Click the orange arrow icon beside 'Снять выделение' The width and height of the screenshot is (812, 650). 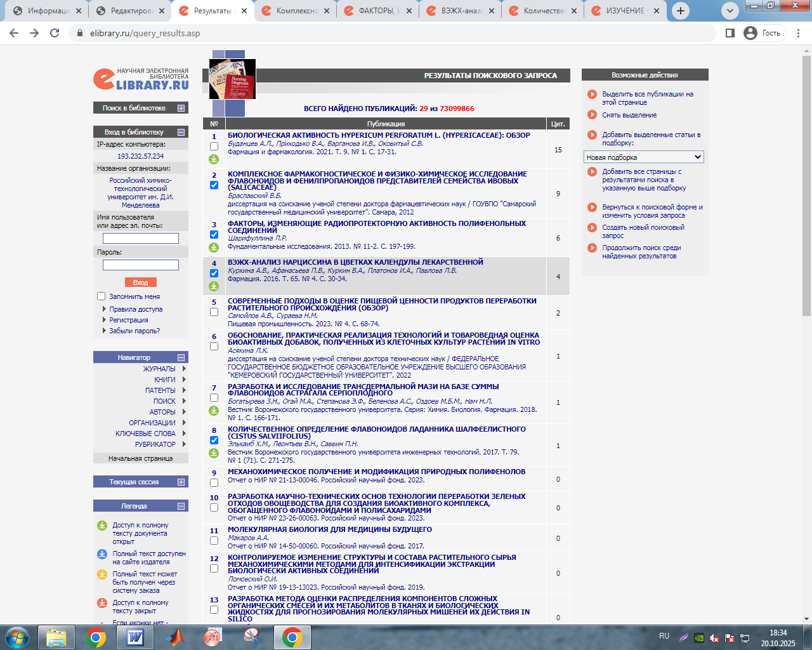click(592, 115)
